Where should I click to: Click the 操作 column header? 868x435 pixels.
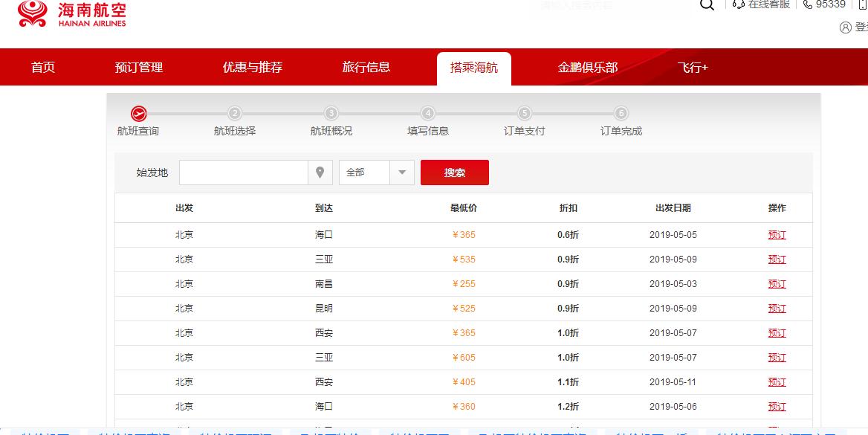pyautogui.click(x=777, y=208)
